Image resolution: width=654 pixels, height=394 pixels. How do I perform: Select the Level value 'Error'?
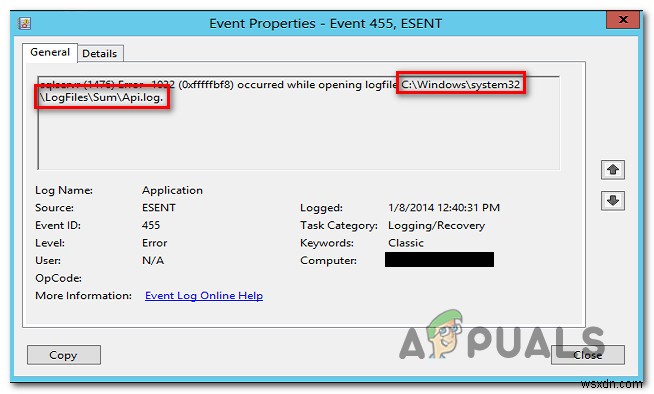[x=154, y=243]
